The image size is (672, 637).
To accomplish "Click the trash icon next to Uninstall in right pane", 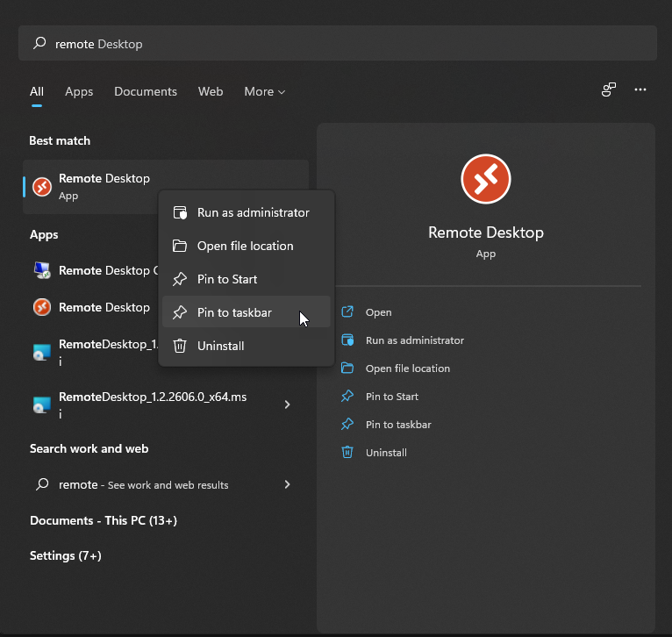I will (x=347, y=453).
